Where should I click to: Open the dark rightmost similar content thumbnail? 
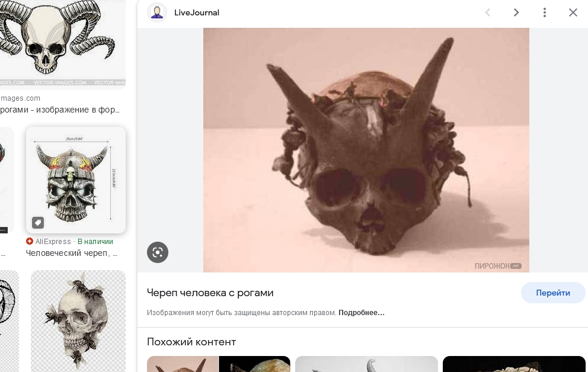(x=514, y=364)
